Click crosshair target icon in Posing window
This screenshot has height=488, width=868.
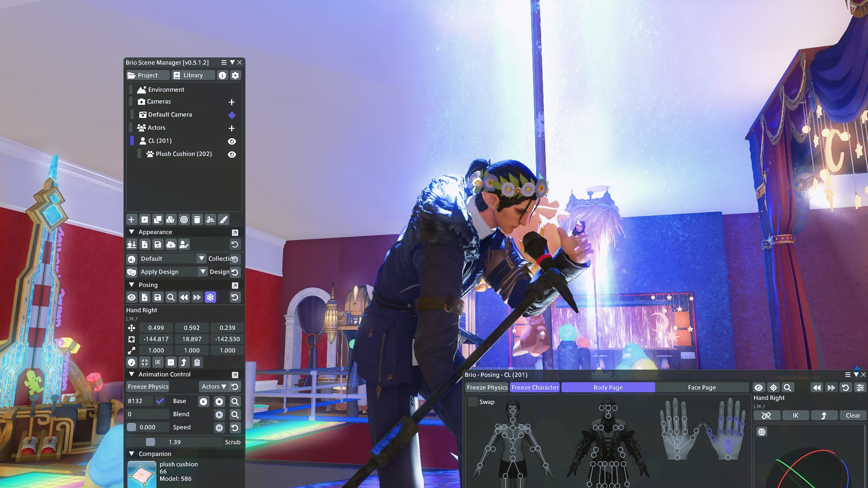point(774,388)
